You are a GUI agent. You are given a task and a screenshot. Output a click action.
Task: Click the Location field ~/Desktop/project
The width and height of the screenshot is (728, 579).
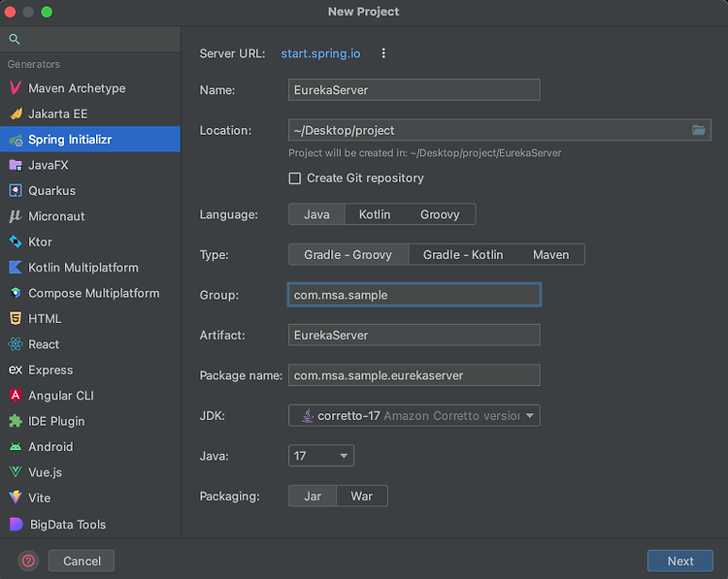500,130
